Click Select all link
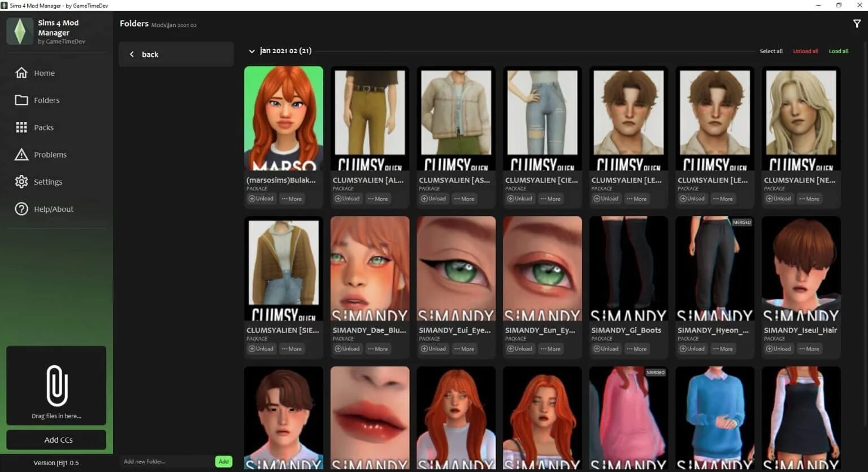Screen dimensions: 868x472 coord(771,51)
